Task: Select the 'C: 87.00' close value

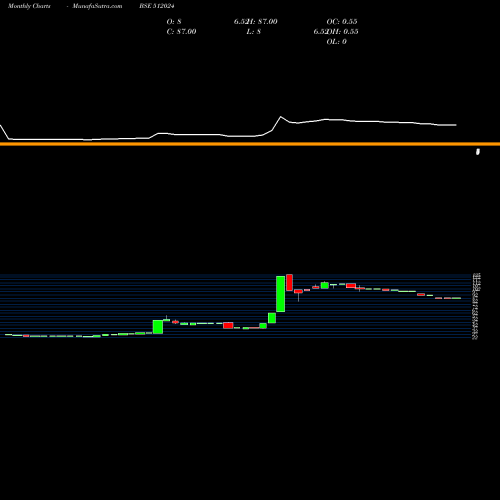Action: tap(181, 31)
